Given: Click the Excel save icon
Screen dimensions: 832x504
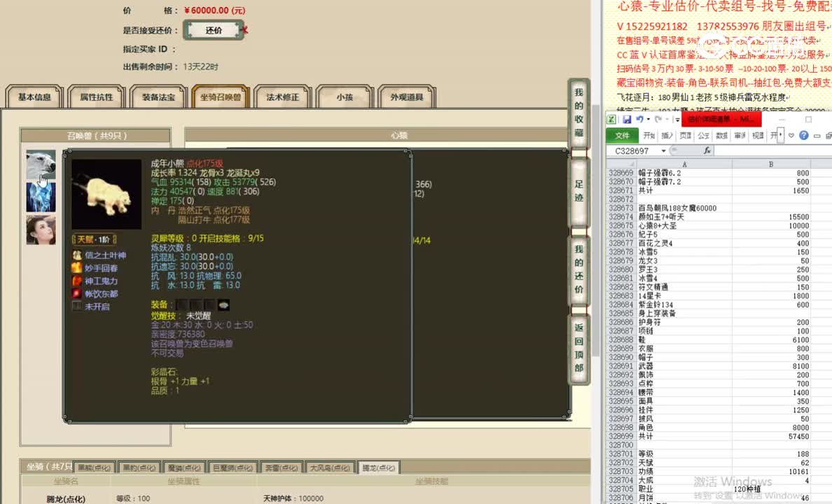Looking at the screenshot, I should 627,120.
